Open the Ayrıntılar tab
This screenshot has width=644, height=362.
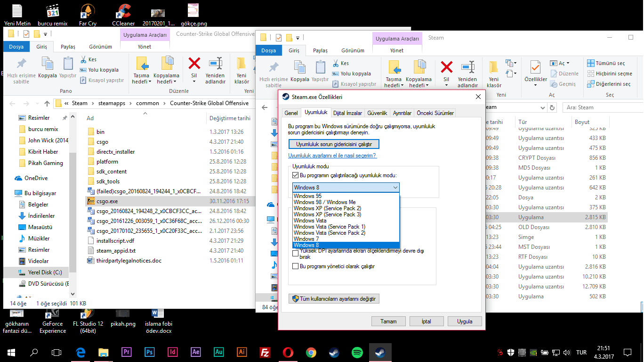(x=402, y=113)
